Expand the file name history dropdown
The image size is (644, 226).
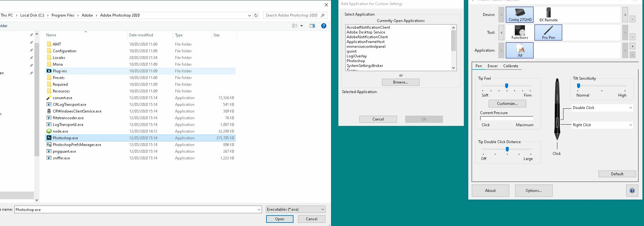pyautogui.click(x=259, y=209)
